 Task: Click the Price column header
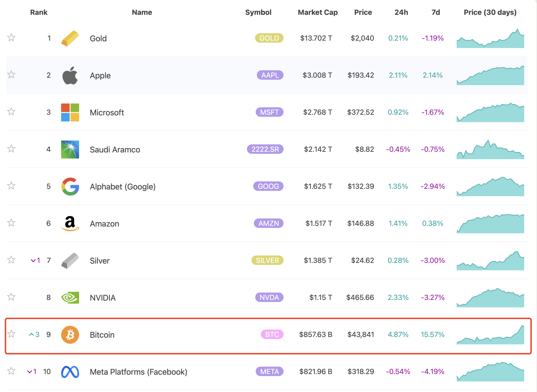pos(363,12)
